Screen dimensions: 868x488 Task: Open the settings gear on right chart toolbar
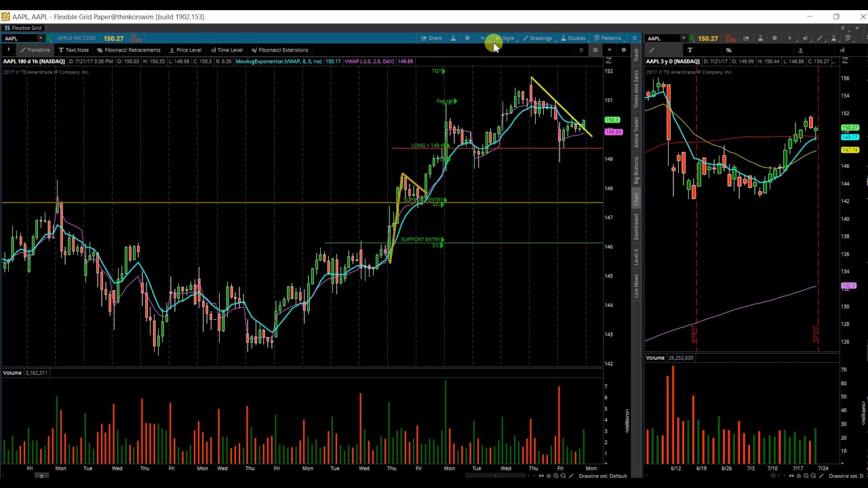[x=774, y=38]
